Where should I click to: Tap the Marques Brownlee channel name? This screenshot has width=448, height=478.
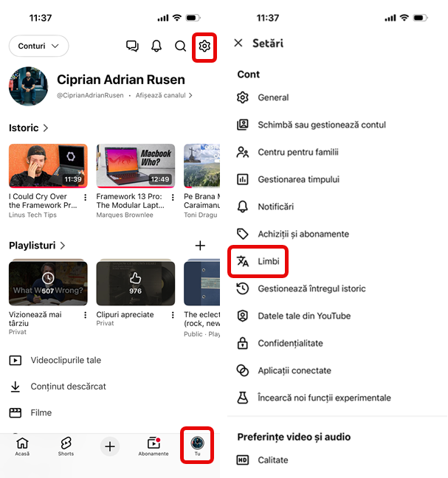125,215
